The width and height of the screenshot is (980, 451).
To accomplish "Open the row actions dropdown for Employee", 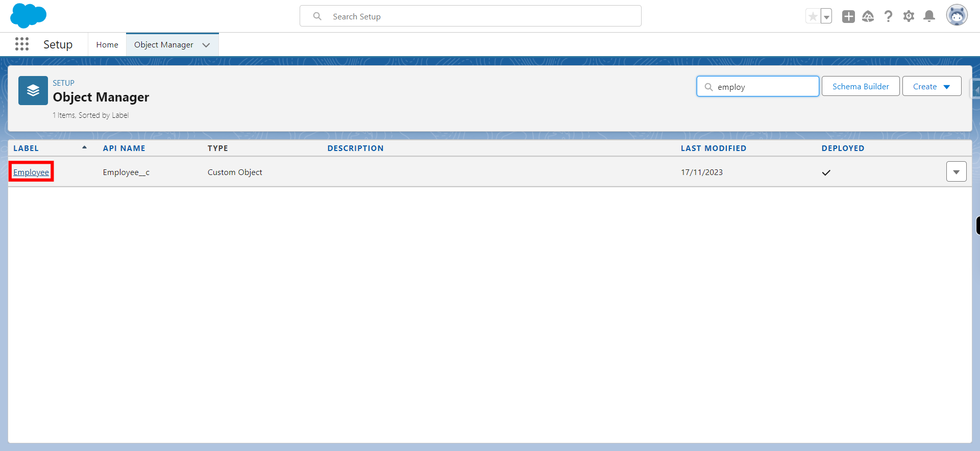I will pos(957,172).
